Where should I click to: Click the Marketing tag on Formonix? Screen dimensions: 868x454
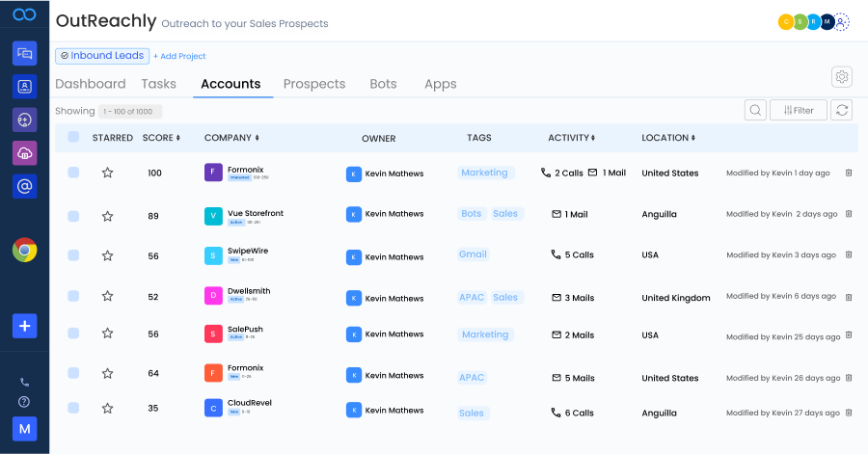tap(484, 173)
